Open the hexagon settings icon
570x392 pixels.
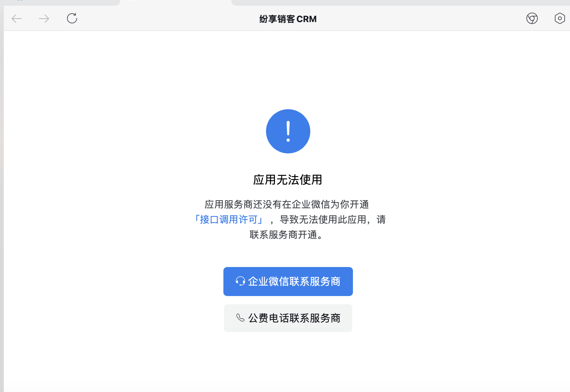(560, 18)
